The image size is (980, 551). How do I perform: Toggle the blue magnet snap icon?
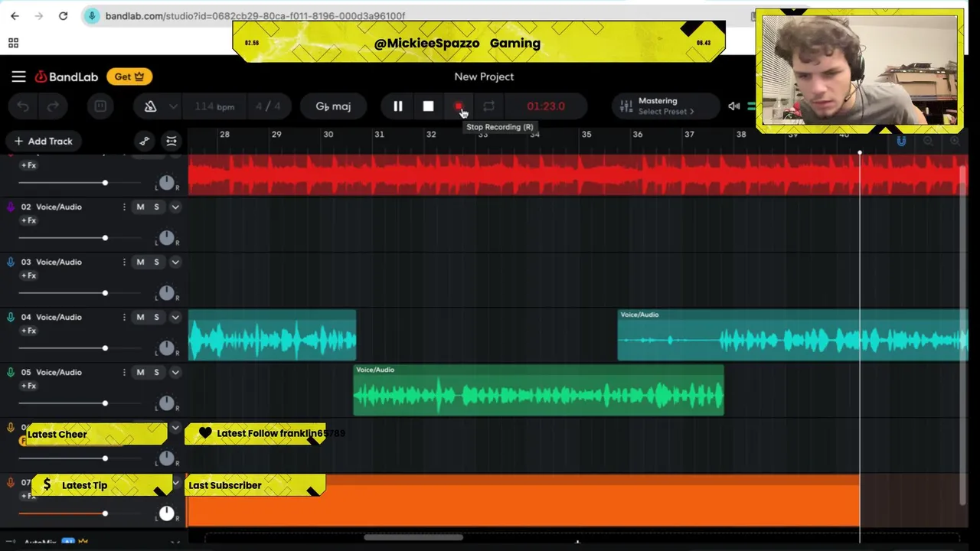[901, 141]
